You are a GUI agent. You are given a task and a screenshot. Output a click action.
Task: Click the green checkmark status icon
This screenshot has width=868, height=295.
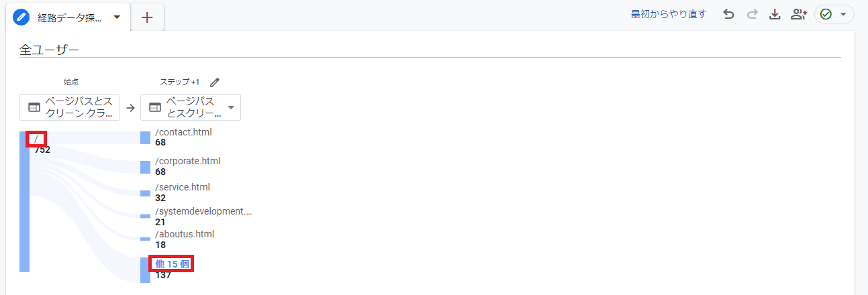pyautogui.click(x=826, y=14)
